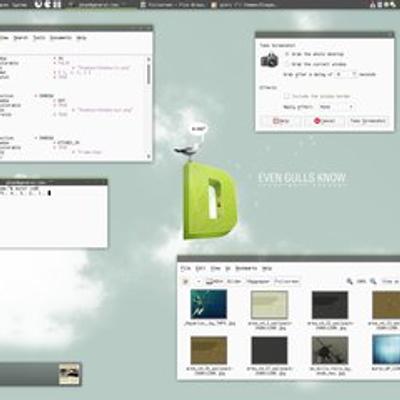The width and height of the screenshot is (400, 400).
Task: Open the Tools menu in text editor
Action: tap(39, 38)
